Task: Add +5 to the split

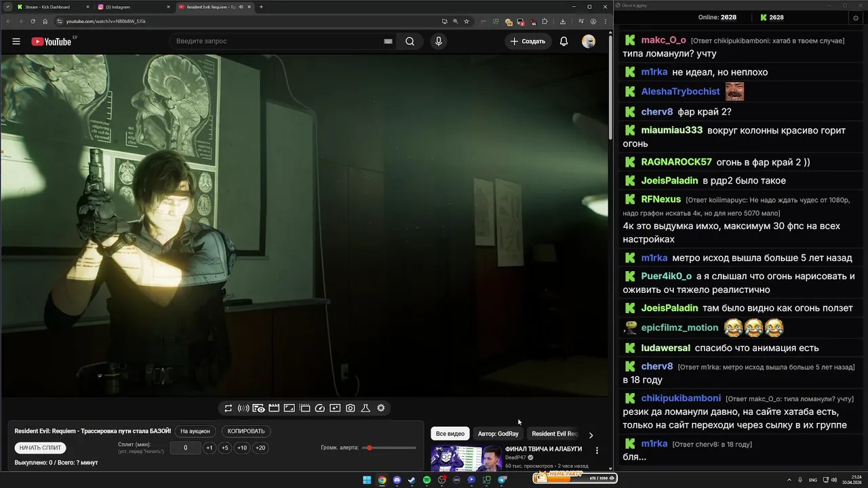Action: pos(225,448)
